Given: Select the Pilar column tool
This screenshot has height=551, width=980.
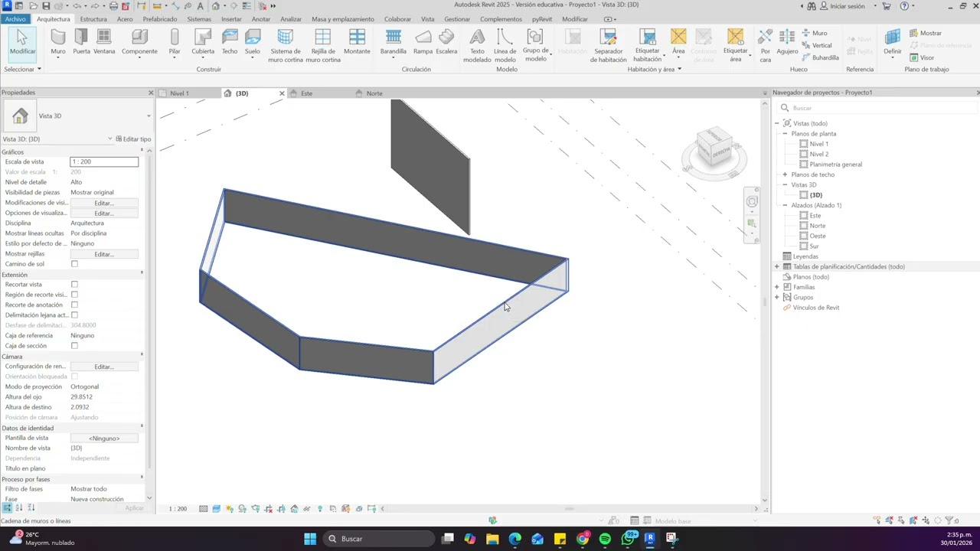Looking at the screenshot, I should click(175, 42).
